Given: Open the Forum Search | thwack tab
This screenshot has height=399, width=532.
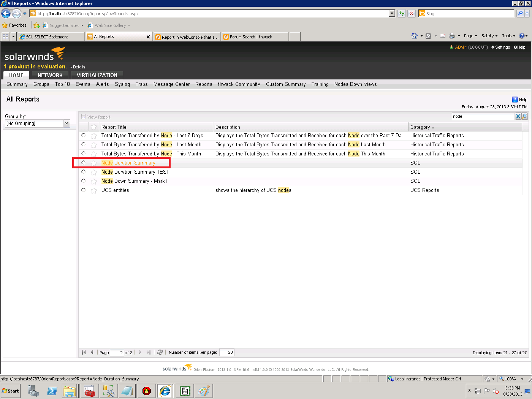Looking at the screenshot, I should pos(255,37).
